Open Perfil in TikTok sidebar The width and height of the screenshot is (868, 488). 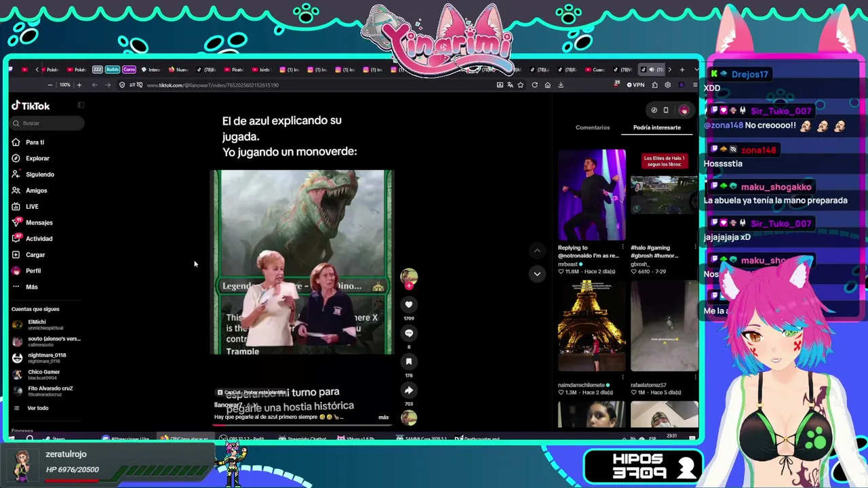tap(26, 271)
